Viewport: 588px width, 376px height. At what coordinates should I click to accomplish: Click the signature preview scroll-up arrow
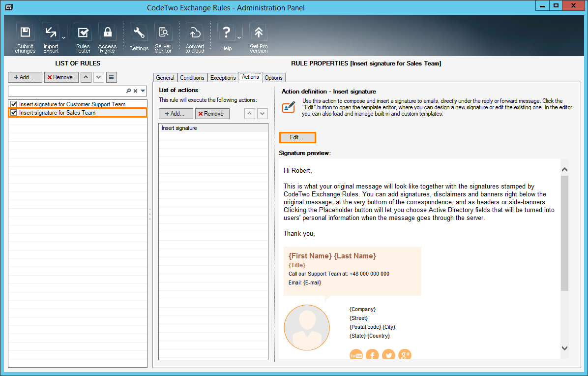(x=565, y=170)
